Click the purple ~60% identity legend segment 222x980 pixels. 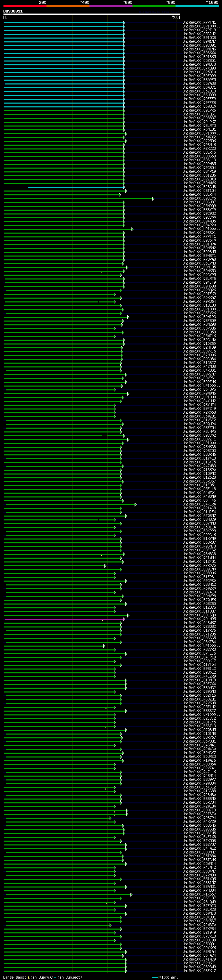click(x=111, y=6)
